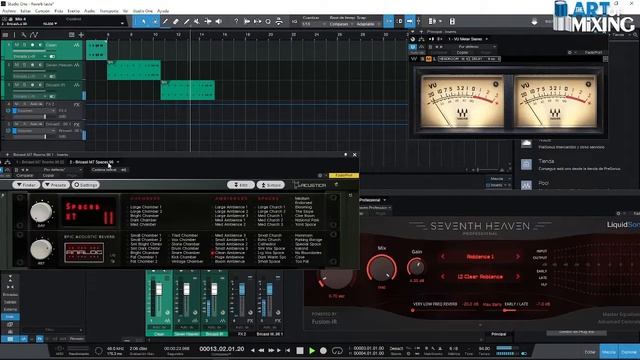Click the Analog display button
This screenshot has width=640, height=360.
[x=84, y=253]
